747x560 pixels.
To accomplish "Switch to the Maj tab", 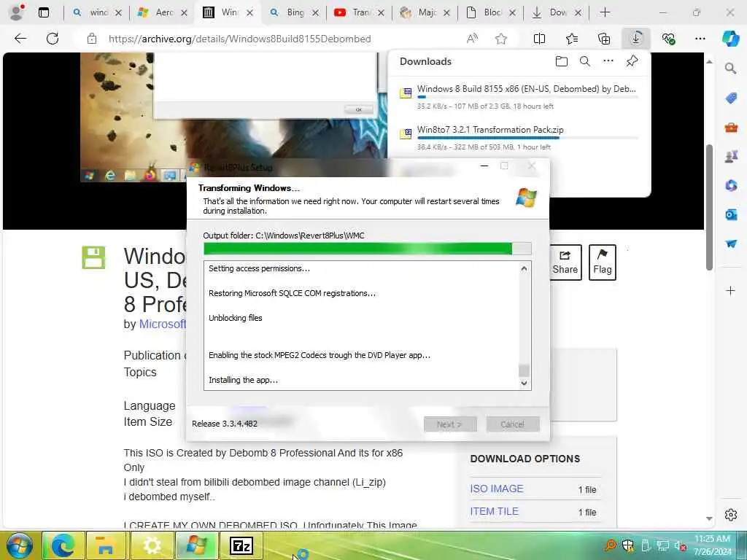I will pyautogui.click(x=425, y=12).
